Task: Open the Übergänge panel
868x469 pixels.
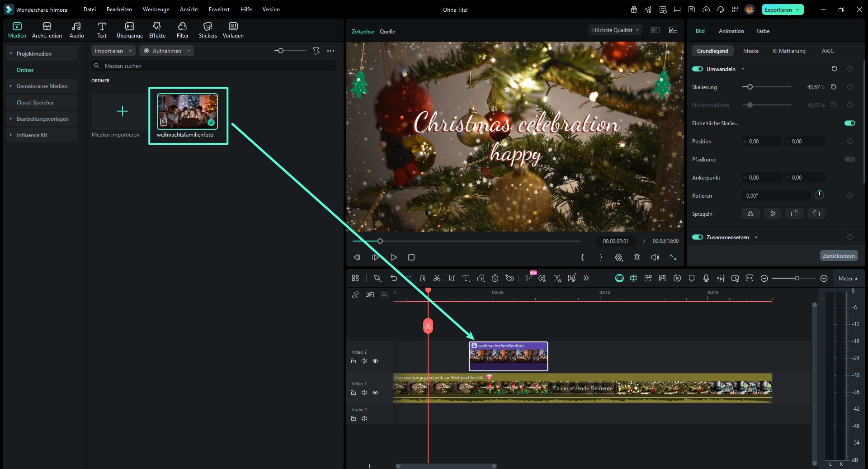Action: (129, 29)
